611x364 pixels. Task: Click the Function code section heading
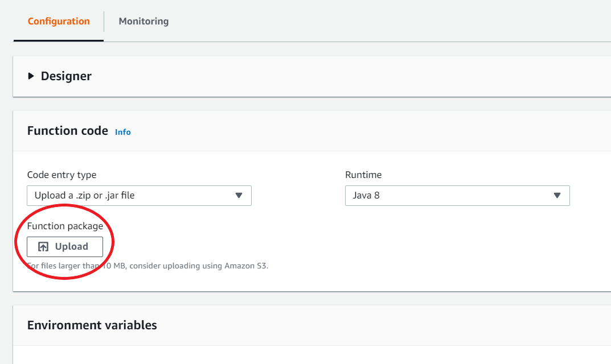pyautogui.click(x=67, y=130)
